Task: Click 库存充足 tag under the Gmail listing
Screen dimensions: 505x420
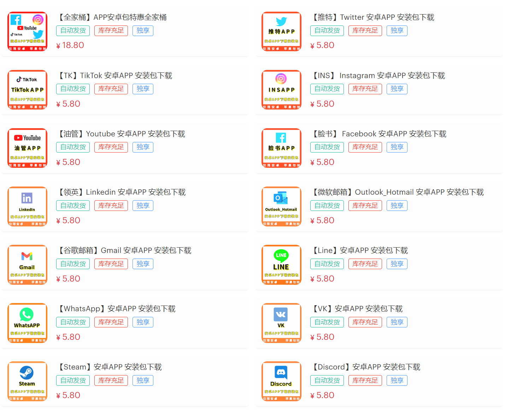Action: [111, 264]
